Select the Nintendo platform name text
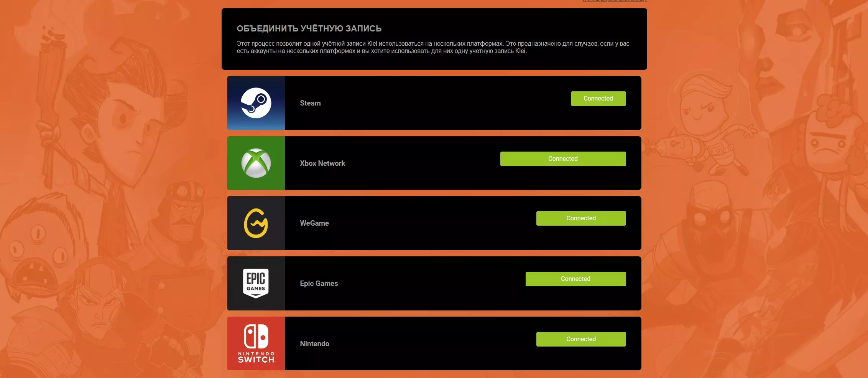This screenshot has width=868, height=378. [x=315, y=343]
